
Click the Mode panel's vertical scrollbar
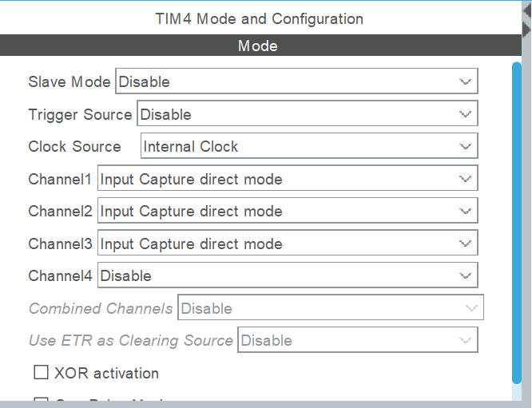click(x=517, y=223)
